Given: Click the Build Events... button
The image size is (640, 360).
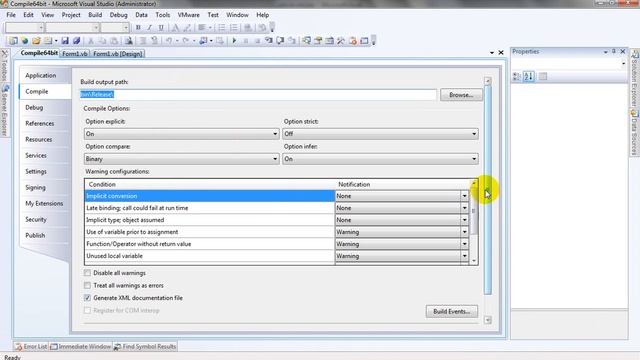Looking at the screenshot, I should [451, 311].
